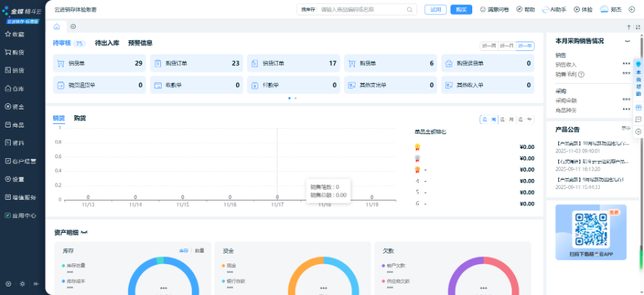The image size is (644, 295).
Task: Click fullscreen icon at top right
Action: tap(637, 26)
